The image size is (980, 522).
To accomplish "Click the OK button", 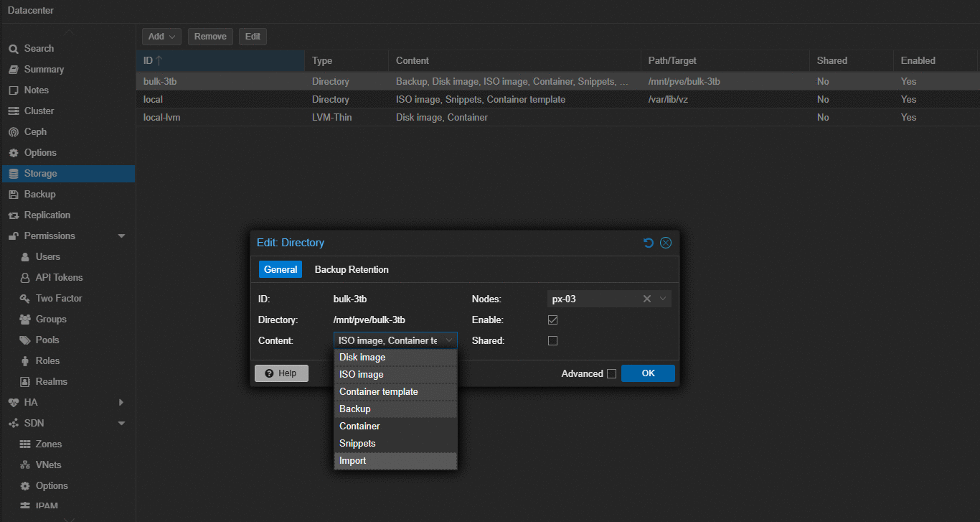I will 648,373.
